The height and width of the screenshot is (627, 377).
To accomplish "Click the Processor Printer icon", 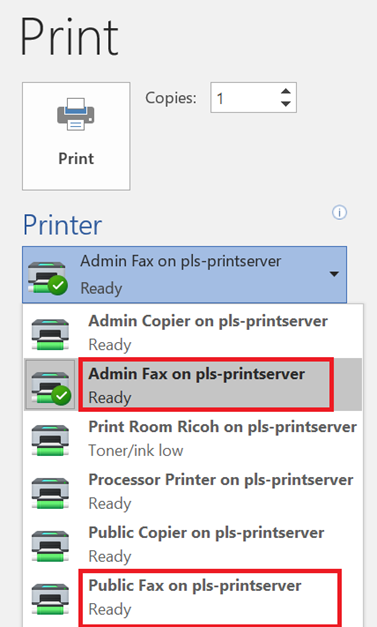I will pos(50,493).
